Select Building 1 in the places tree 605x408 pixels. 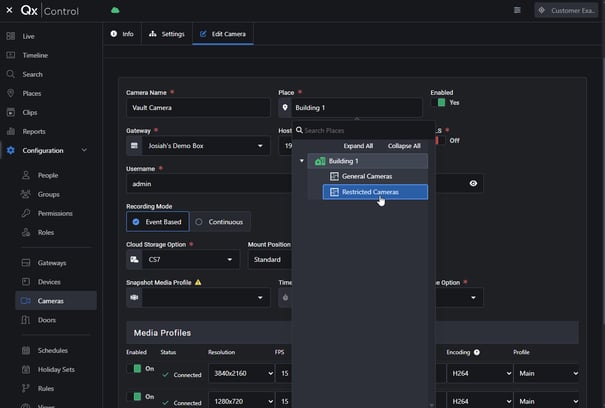(x=368, y=161)
